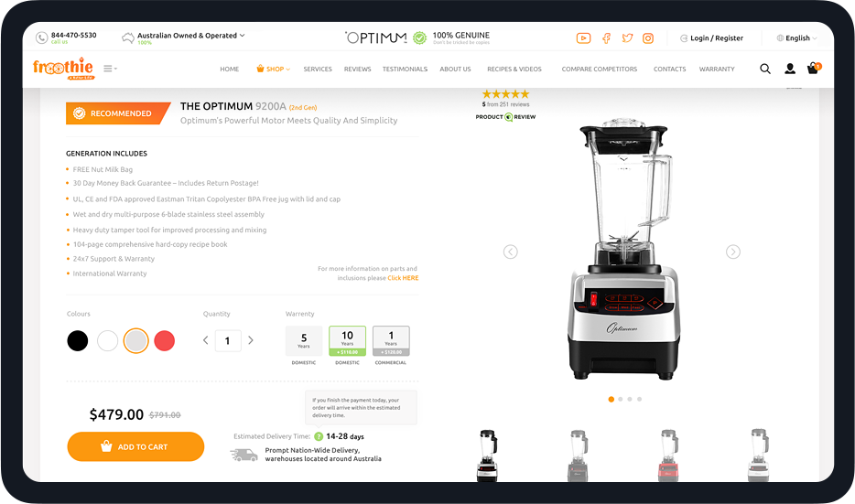Viewport: 855px width, 504px height.
Task: Add the blender to cart
Action: click(135, 446)
